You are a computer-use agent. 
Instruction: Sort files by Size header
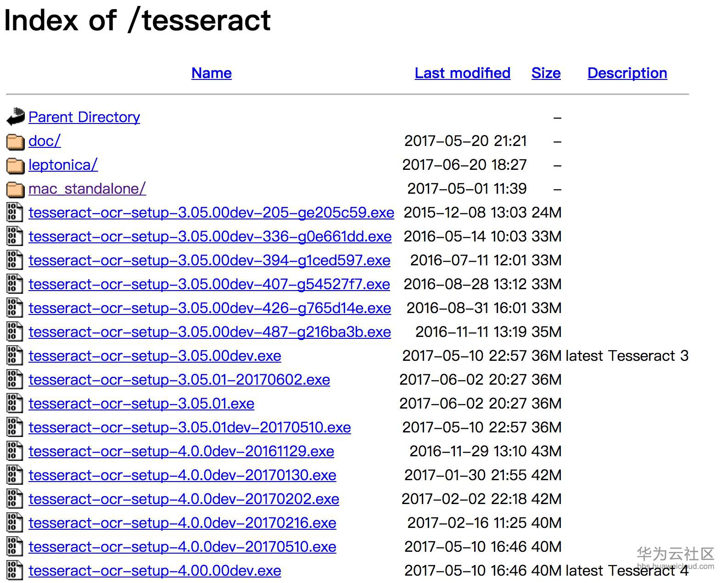click(546, 73)
